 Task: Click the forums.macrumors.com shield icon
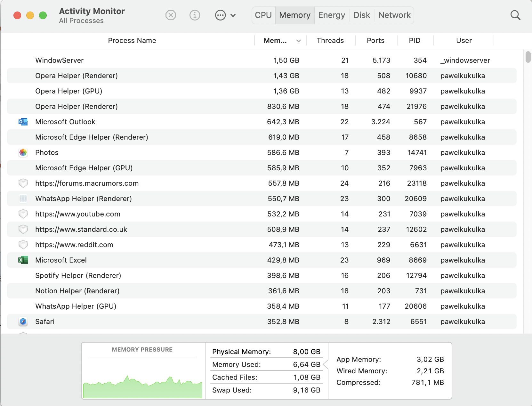pyautogui.click(x=23, y=183)
